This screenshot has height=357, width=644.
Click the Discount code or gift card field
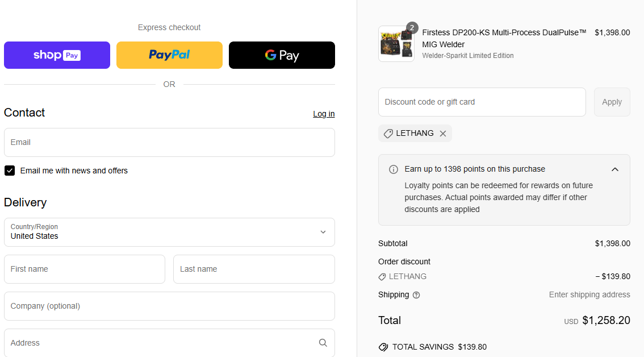pos(482,102)
